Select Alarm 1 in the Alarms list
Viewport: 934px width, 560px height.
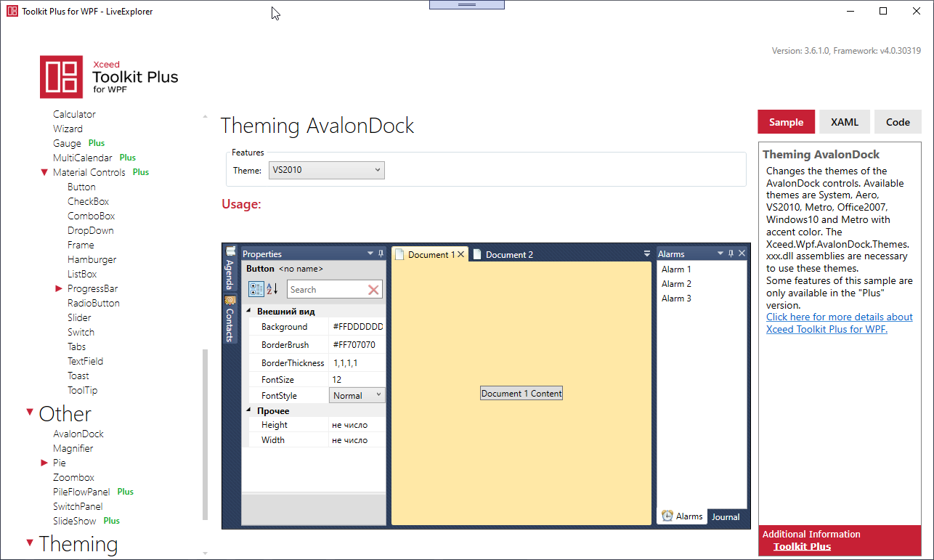[x=676, y=269]
